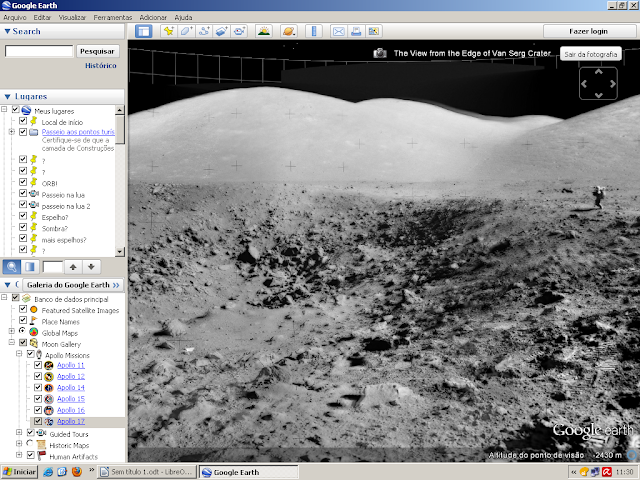This screenshot has width=640, height=480.
Task: Move selected place down with arrow
Action: click(x=91, y=267)
